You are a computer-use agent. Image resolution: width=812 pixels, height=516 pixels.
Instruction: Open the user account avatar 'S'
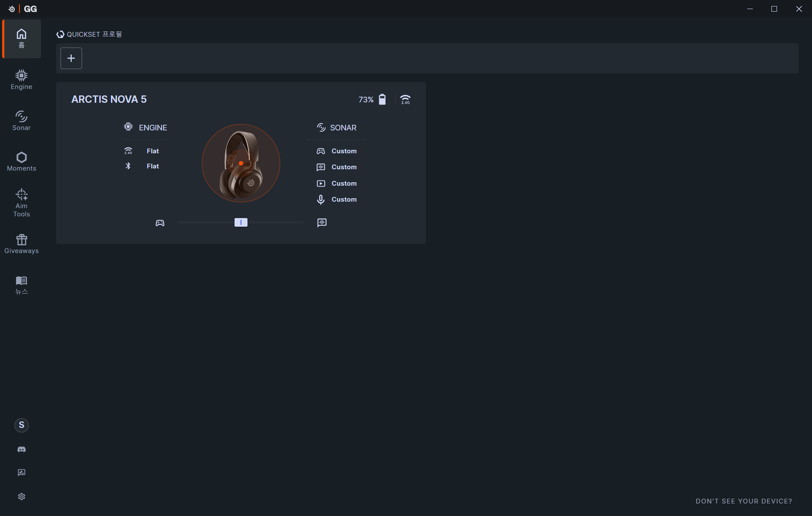[x=22, y=425]
